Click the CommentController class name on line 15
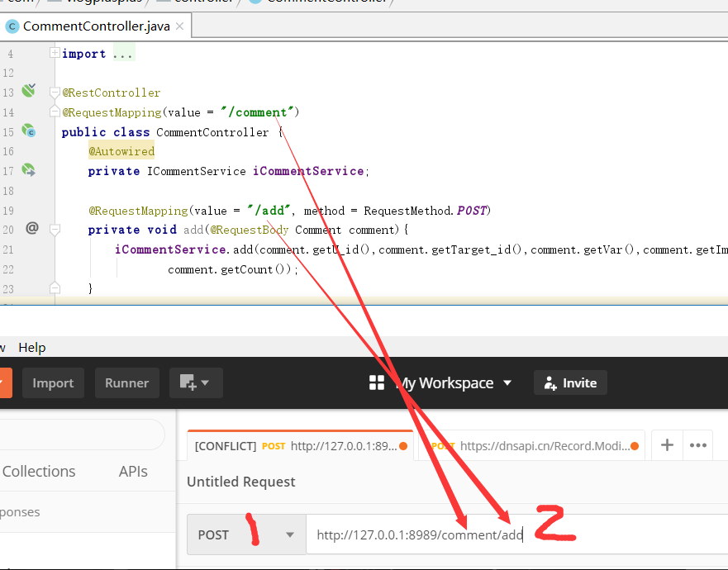Screen dimensions: 728x570 click(x=212, y=132)
